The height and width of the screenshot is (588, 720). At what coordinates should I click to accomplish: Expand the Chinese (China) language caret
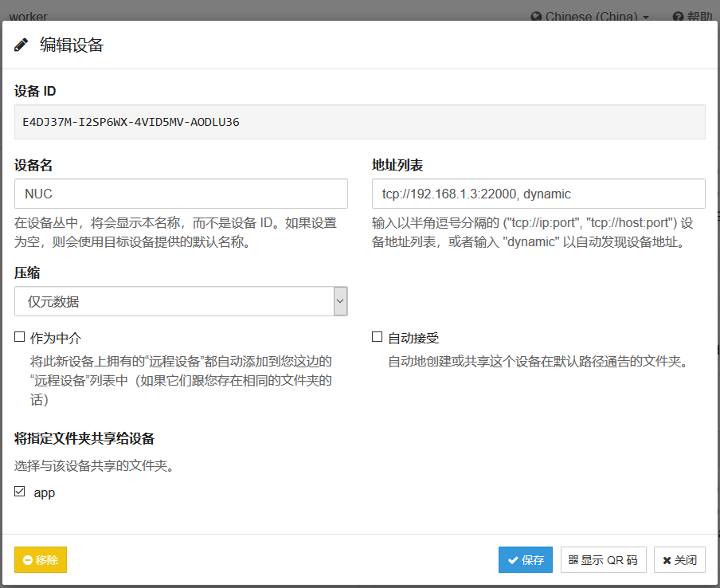645,17
